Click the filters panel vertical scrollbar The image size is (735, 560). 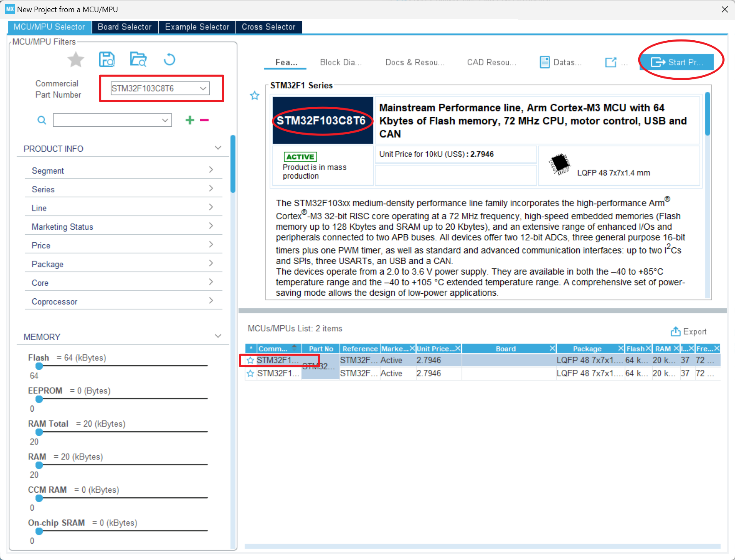(233, 164)
